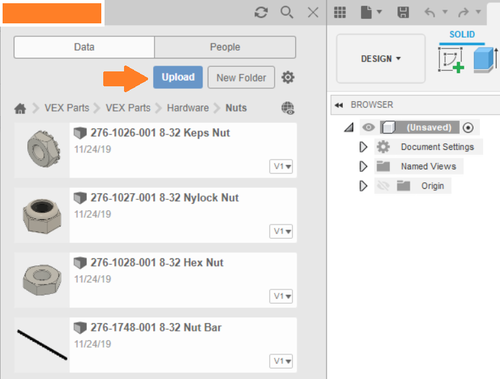
Task: Go to home in breadcrumb
Action: [20, 108]
